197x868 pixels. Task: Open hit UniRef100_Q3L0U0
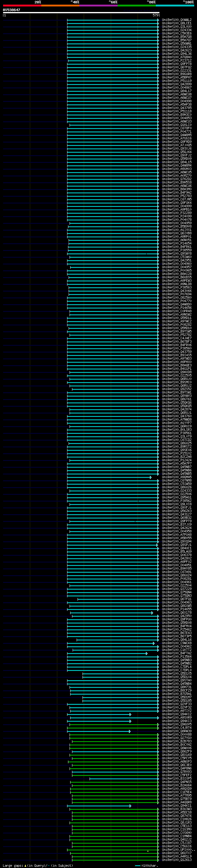pyautogui.click(x=177, y=26)
